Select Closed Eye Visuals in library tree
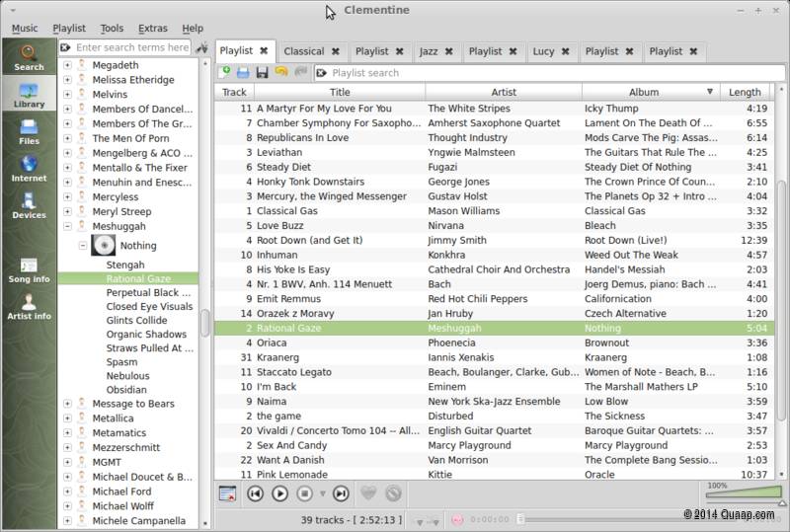790x532 pixels. pyautogui.click(x=150, y=306)
